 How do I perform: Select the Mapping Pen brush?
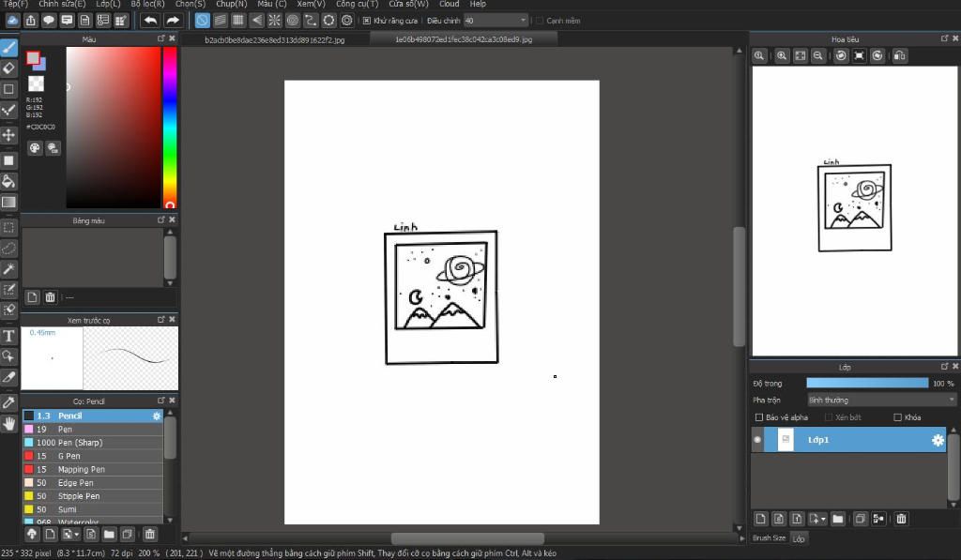tap(93, 469)
